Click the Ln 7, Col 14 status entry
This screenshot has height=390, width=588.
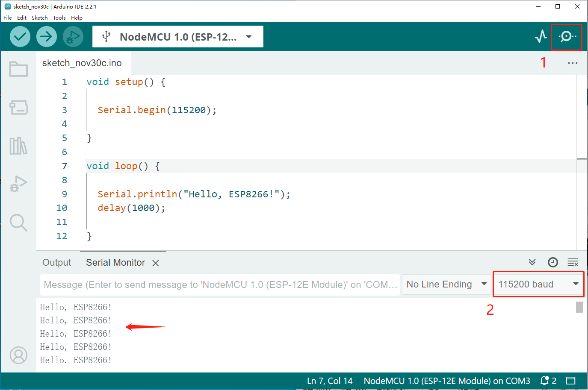click(330, 381)
